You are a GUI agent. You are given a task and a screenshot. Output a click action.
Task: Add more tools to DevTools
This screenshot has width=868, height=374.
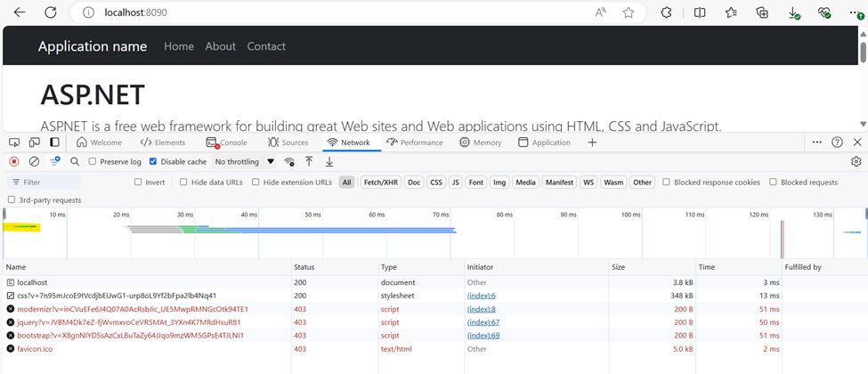click(x=592, y=142)
